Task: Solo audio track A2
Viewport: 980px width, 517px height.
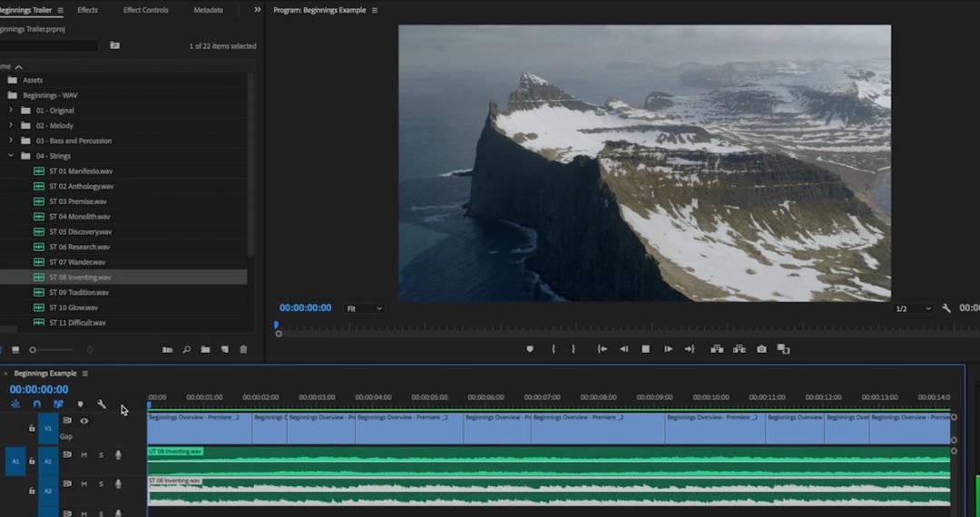Action: [101, 484]
